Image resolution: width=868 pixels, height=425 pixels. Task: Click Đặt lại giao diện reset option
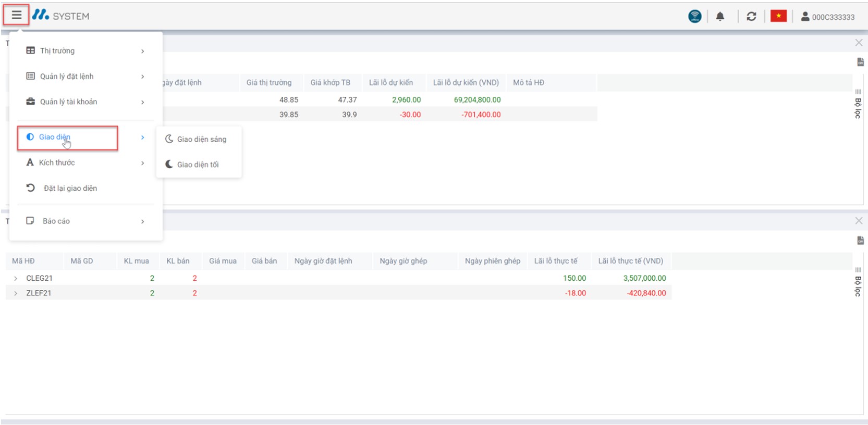tap(70, 188)
